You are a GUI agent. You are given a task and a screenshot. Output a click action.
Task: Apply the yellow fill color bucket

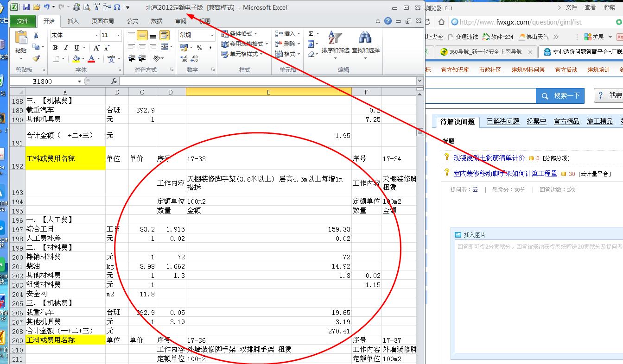pos(76,59)
